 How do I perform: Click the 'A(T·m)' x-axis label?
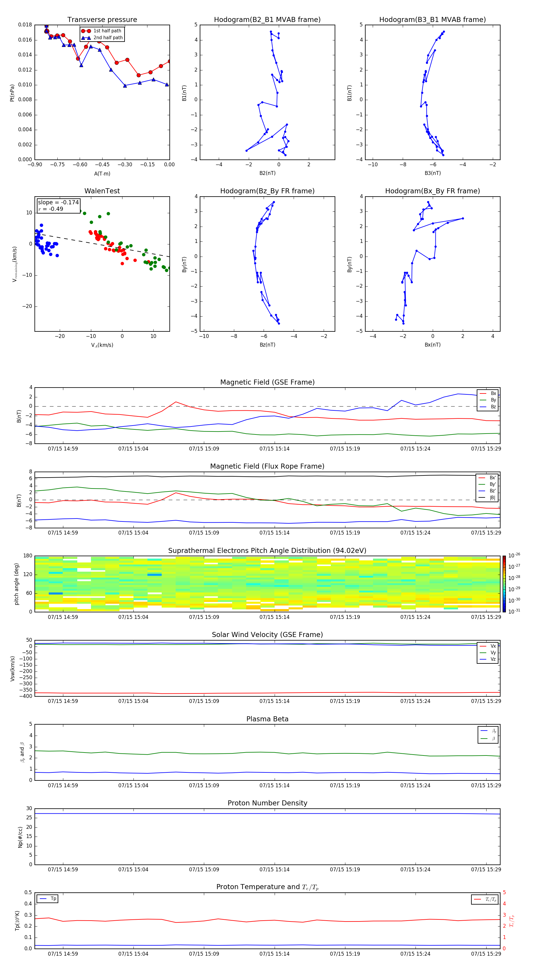(102, 173)
